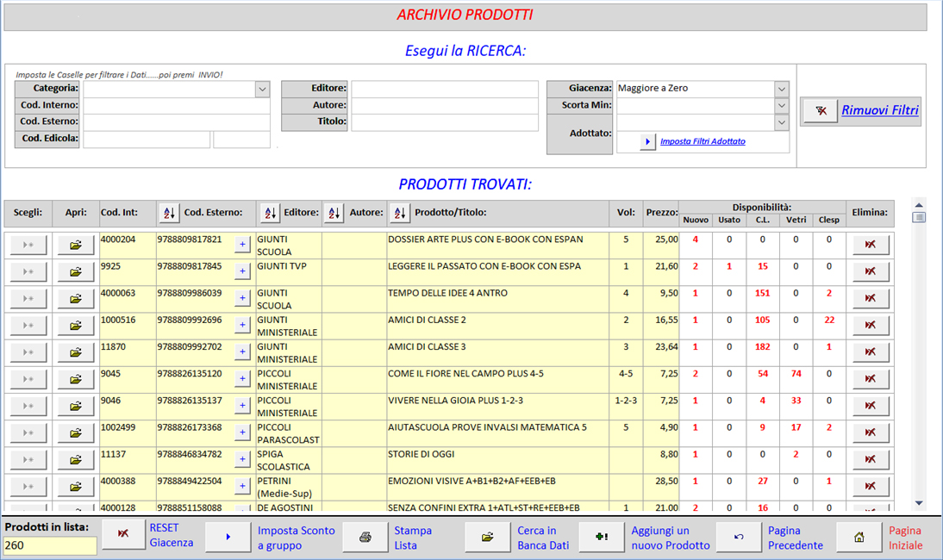The width and height of the screenshot is (943, 560).
Task: Click the Rimuovi Filtri link
Action: tap(880, 110)
